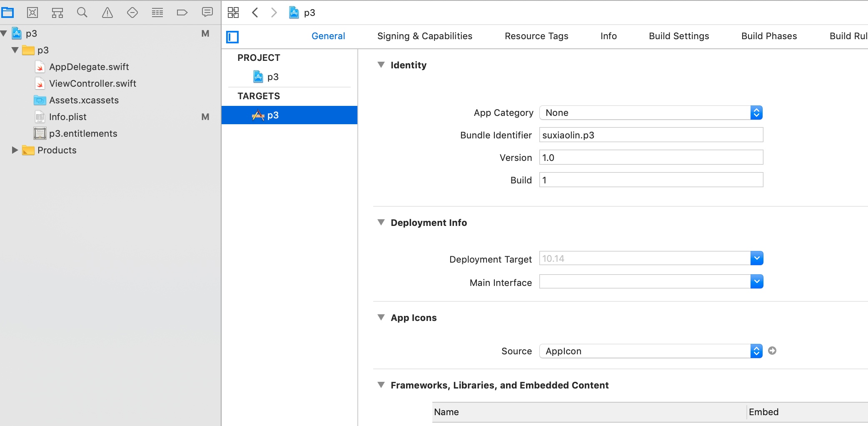
Task: Collapse the Identity section
Action: [381, 65]
